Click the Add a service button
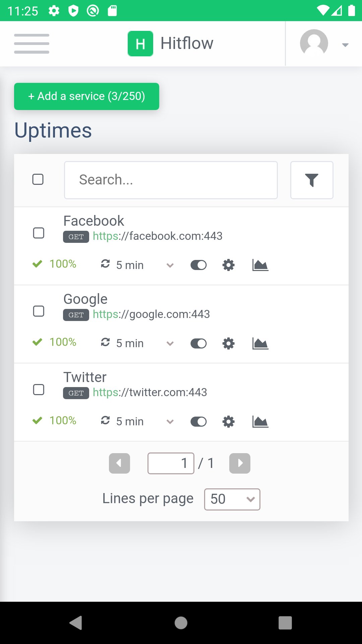 (86, 96)
